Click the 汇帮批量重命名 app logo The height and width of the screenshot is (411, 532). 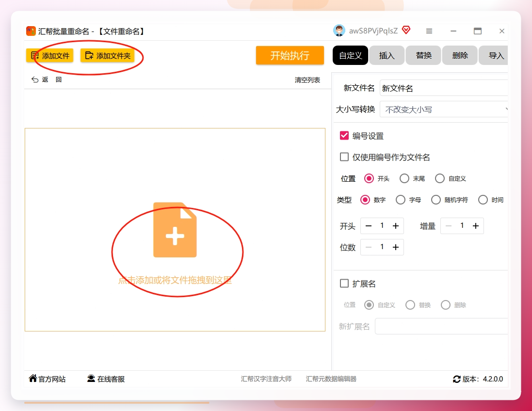click(31, 31)
